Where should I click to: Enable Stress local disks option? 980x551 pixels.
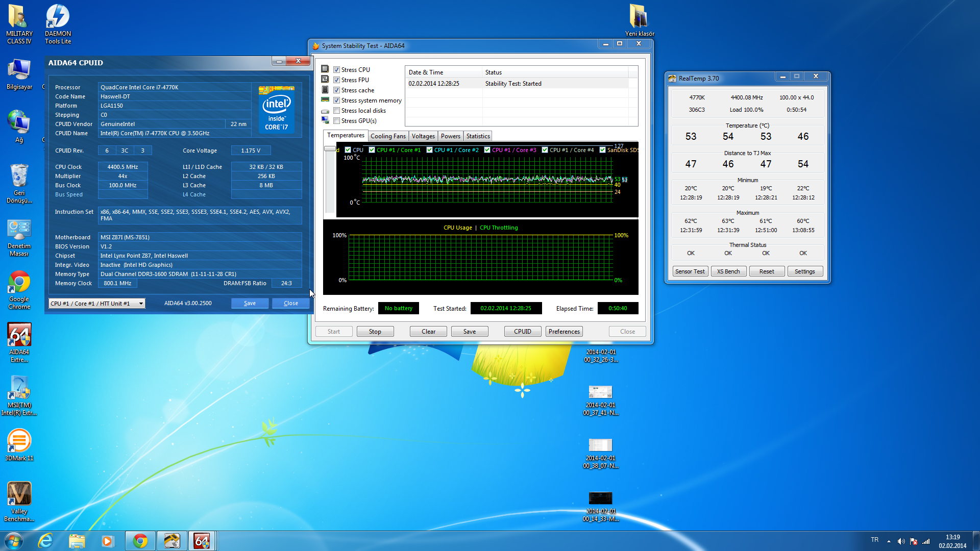337,111
